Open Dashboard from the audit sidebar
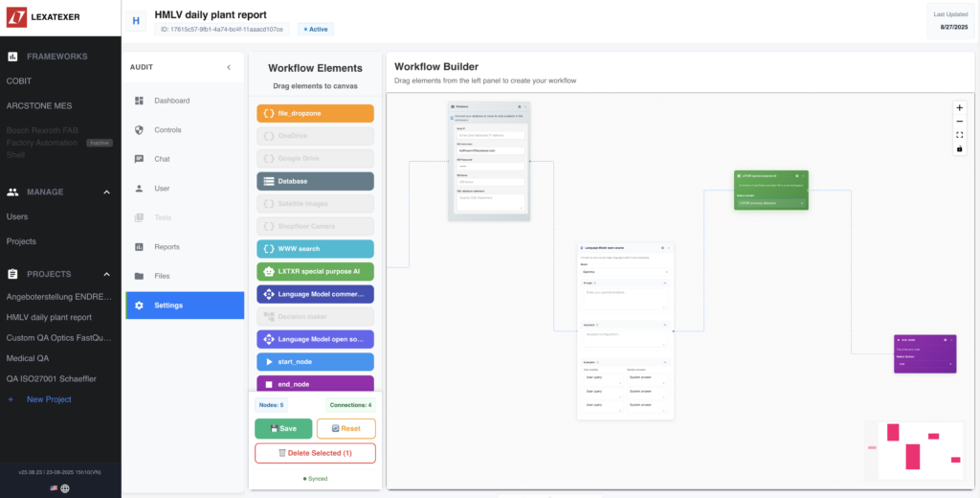 172,101
